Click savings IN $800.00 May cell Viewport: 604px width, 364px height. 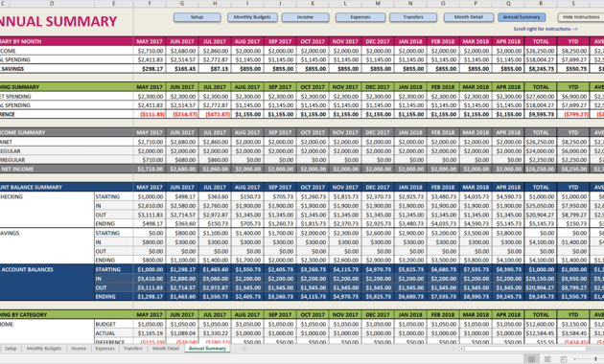pyautogui.click(x=150, y=242)
